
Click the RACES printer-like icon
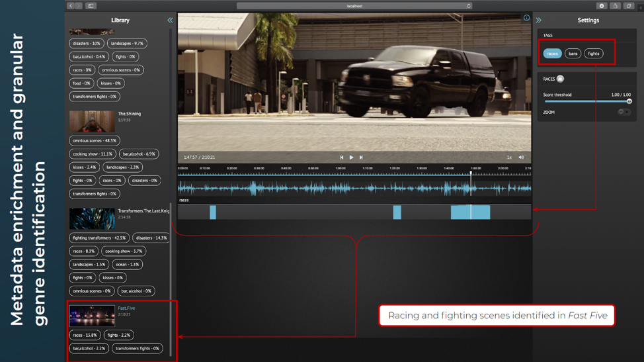tap(560, 79)
